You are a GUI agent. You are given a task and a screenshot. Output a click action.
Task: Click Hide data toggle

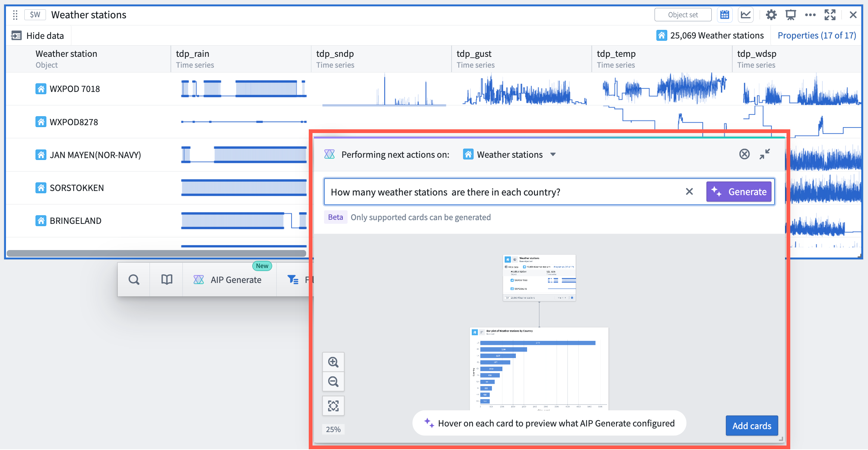pyautogui.click(x=38, y=36)
